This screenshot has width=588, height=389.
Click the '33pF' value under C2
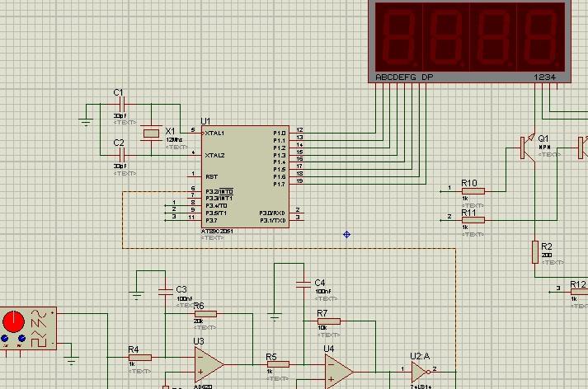120,166
